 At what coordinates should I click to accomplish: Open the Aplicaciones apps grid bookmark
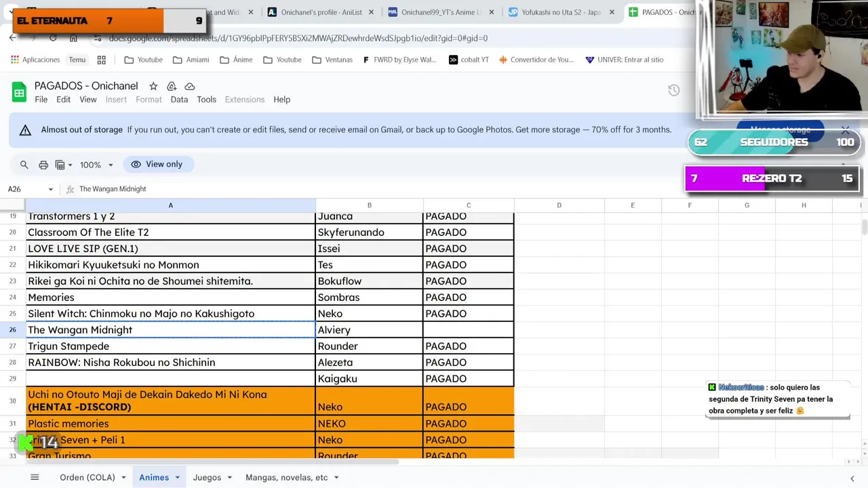pyautogui.click(x=35, y=60)
